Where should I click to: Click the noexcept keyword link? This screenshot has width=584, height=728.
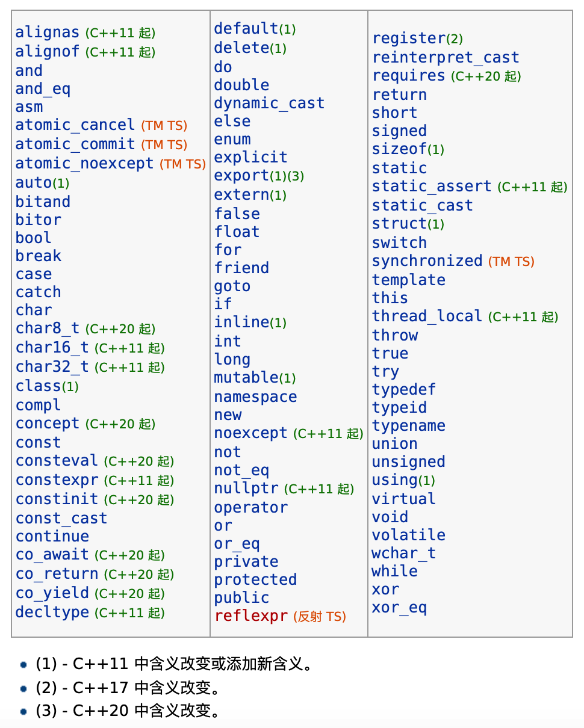250,433
